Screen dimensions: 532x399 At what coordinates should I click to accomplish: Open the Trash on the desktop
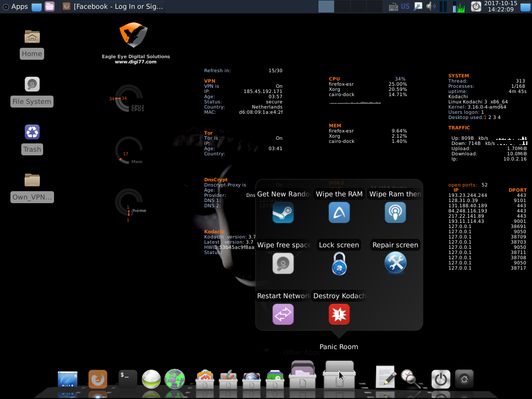click(32, 132)
